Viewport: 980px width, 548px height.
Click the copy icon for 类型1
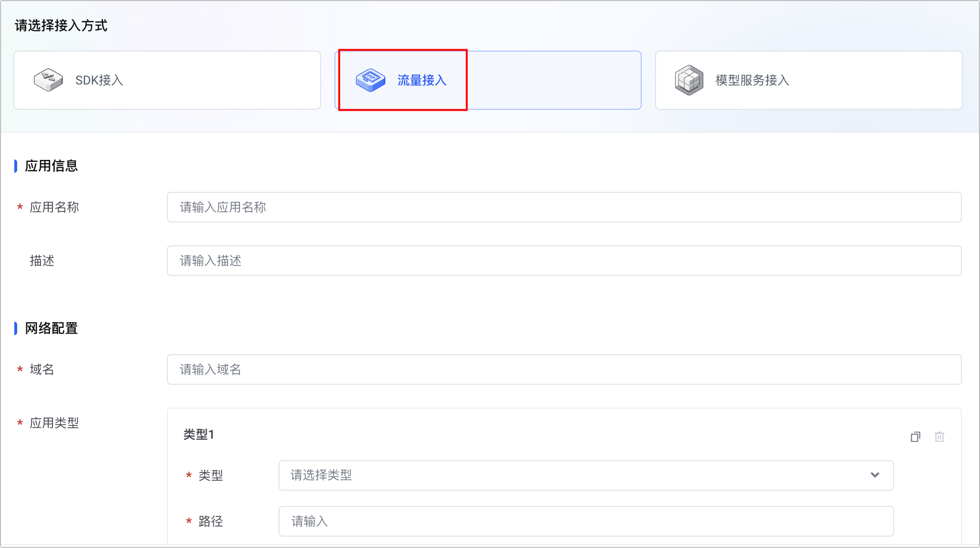915,437
